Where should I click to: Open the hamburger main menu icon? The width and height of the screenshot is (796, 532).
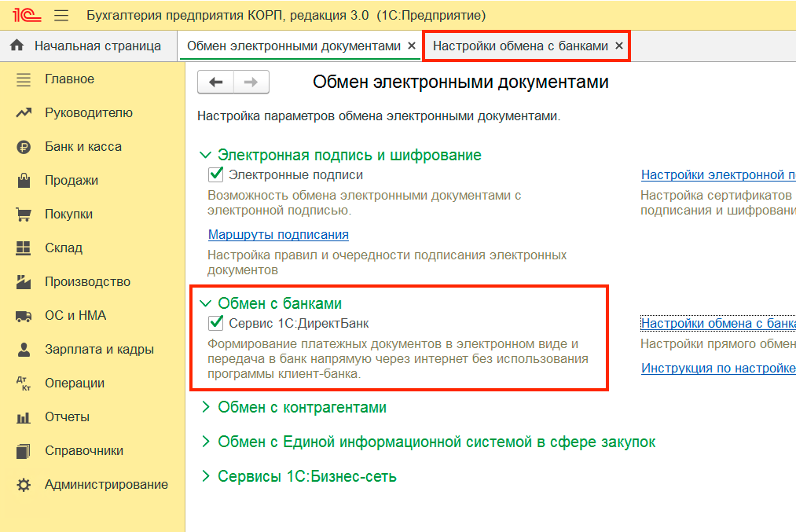point(61,16)
